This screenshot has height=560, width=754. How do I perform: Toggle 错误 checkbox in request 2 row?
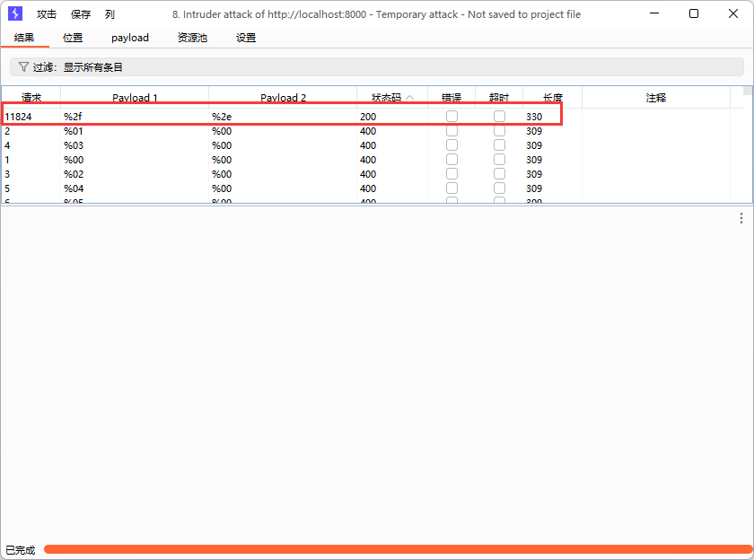coord(452,131)
